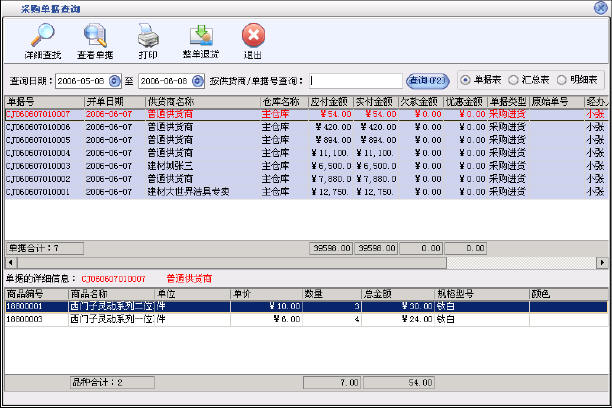612x408 pixels.
Task: Click the 整单退货 return goods icon
Action: [x=200, y=36]
